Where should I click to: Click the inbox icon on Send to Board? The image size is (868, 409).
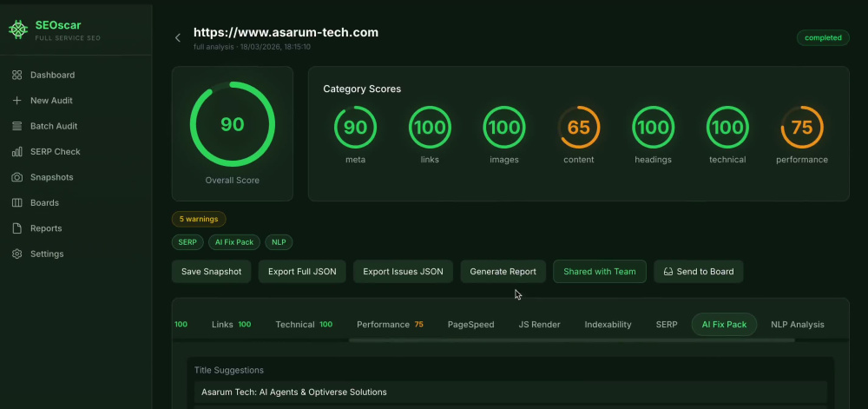tap(668, 272)
